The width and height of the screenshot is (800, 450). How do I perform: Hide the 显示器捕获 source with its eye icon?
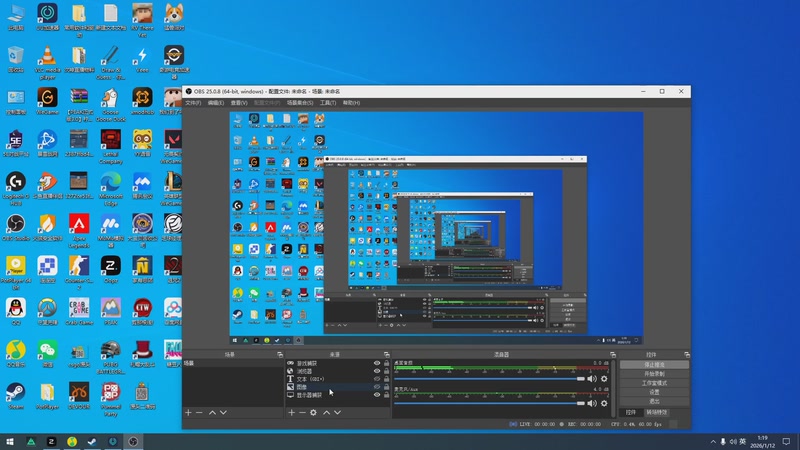coord(377,395)
